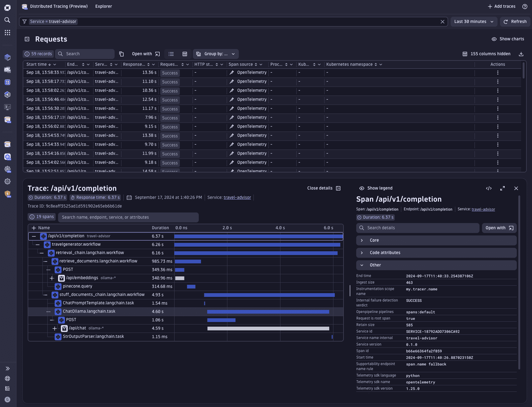Image resolution: width=532 pixels, height=407 pixels.
Task: Open Start time column sort menu
Action: pyautogui.click(x=55, y=65)
